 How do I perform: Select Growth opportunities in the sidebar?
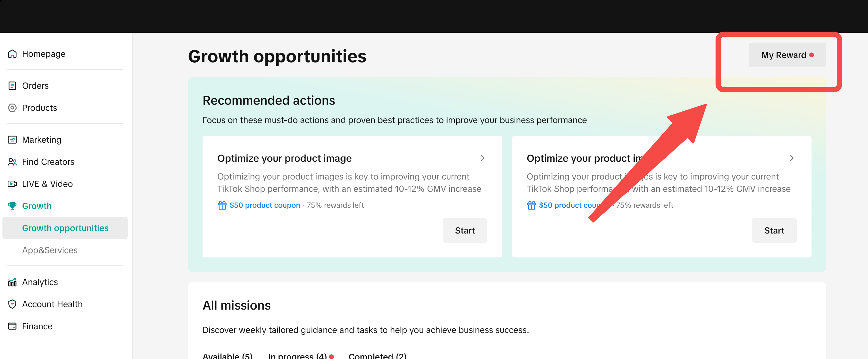click(65, 228)
